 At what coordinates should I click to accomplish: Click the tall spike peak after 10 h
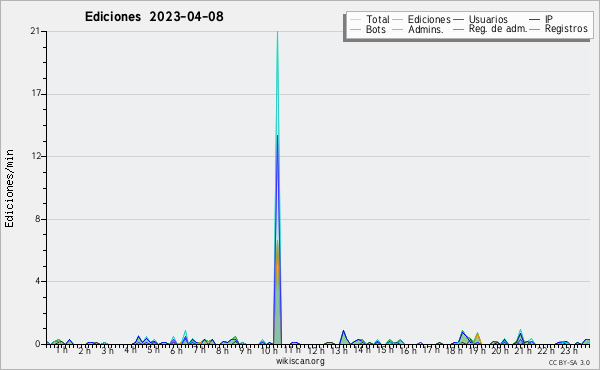[x=277, y=32]
